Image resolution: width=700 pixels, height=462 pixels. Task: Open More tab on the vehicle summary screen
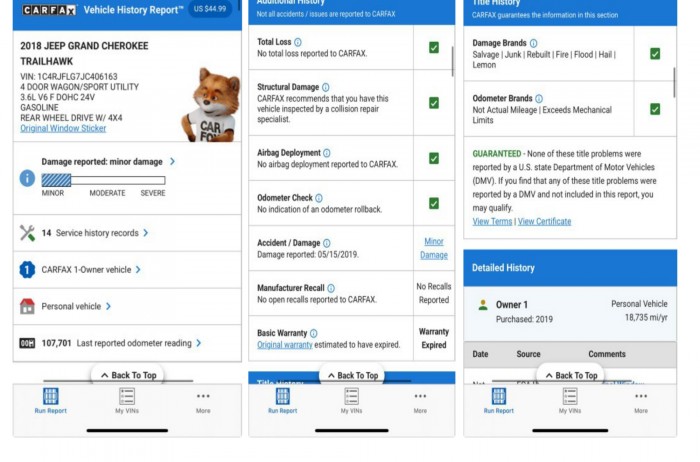(x=203, y=400)
